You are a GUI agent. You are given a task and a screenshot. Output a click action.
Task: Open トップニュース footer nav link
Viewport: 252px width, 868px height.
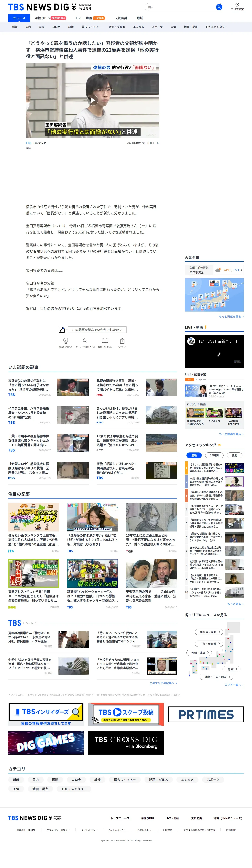120,818
